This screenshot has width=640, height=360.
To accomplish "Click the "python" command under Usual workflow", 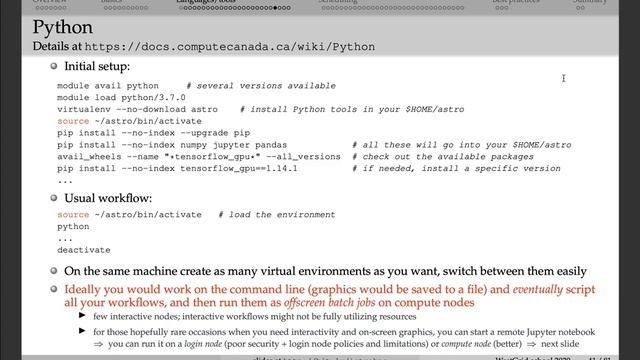I will tap(73, 227).
